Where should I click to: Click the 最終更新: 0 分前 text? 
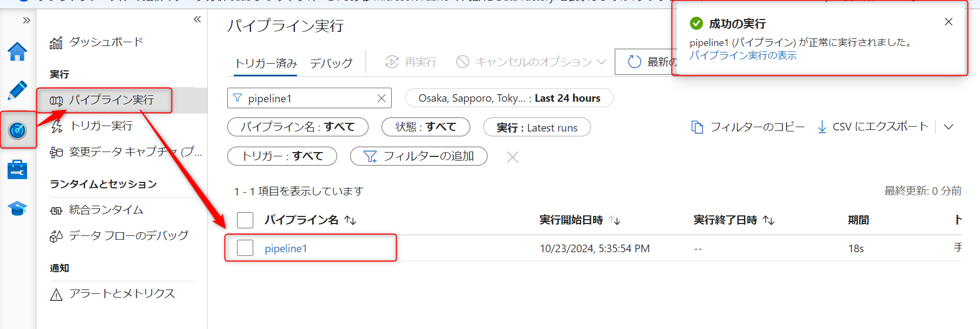coord(923,191)
